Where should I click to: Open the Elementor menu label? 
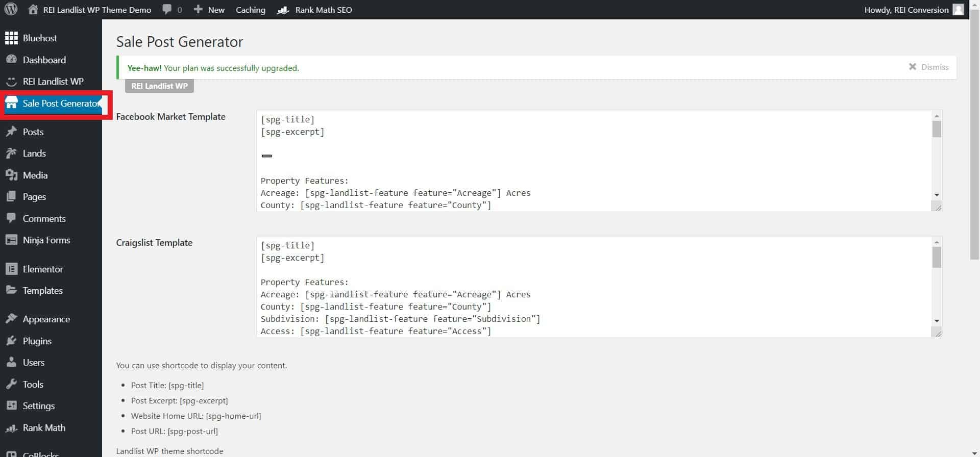tap(43, 269)
